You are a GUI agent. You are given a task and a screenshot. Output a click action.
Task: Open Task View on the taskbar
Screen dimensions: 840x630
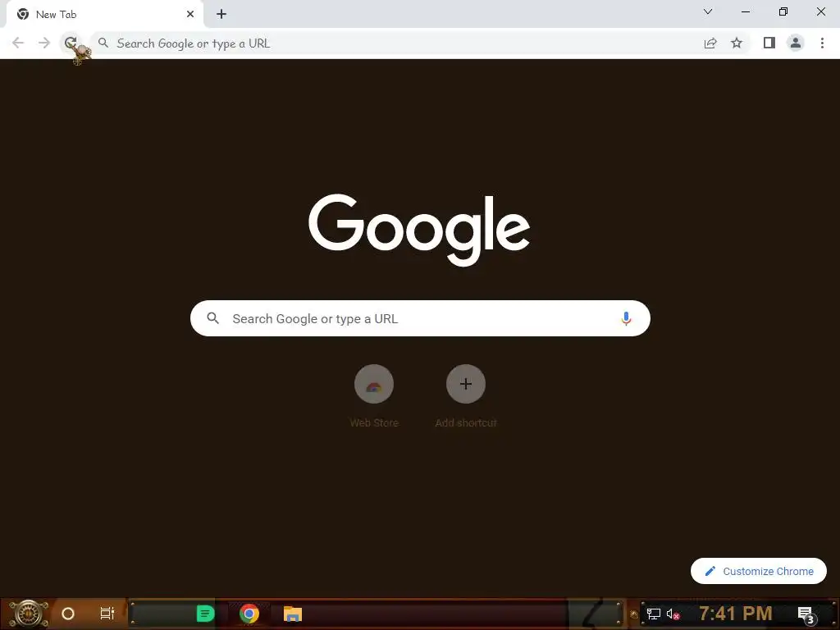[107, 614]
